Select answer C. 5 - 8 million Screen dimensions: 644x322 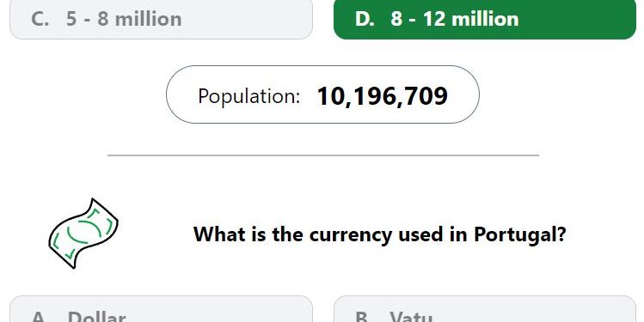click(161, 19)
